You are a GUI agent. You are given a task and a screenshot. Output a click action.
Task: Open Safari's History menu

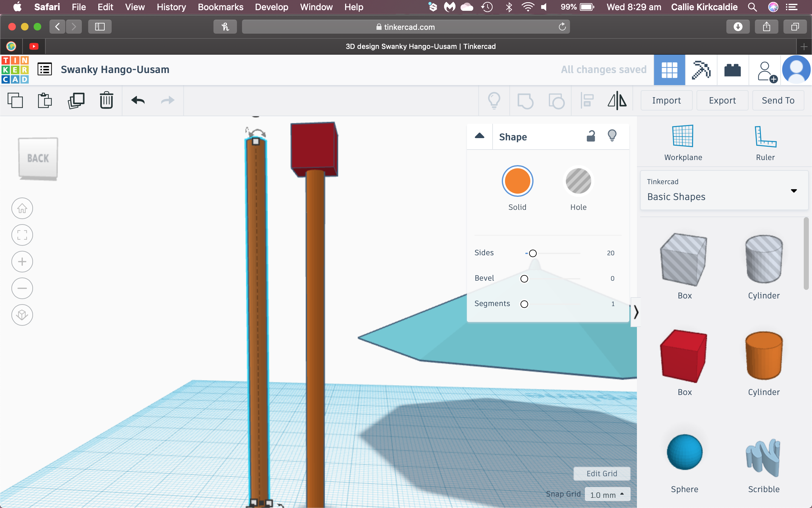(171, 7)
